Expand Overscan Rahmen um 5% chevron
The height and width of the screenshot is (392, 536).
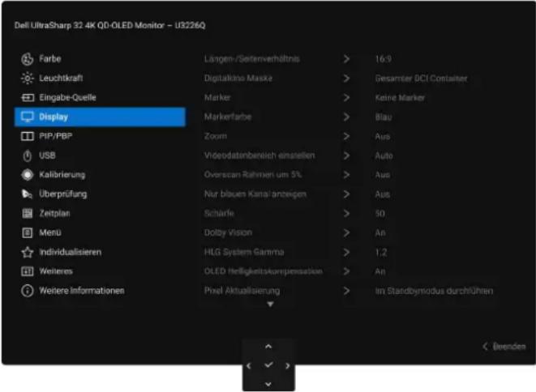click(346, 175)
